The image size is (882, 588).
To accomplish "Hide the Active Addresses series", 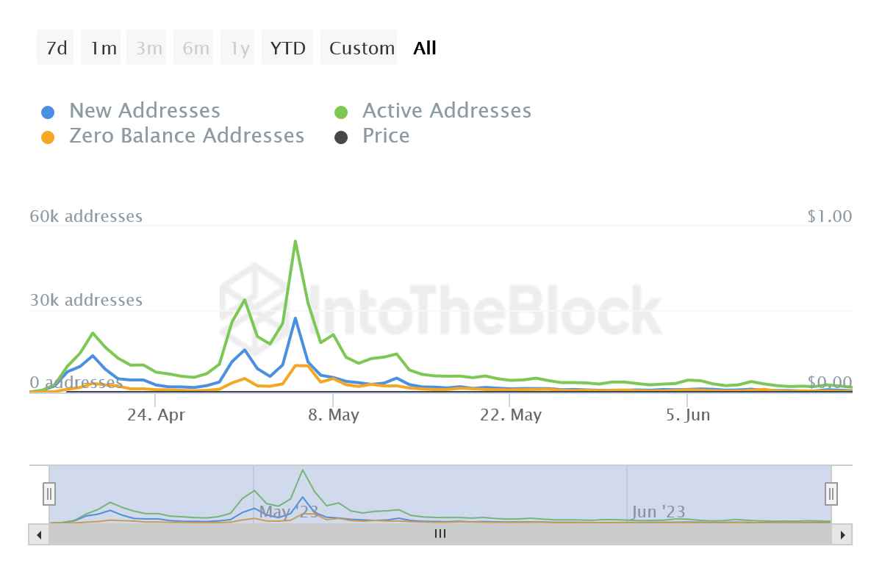I will coord(447,111).
